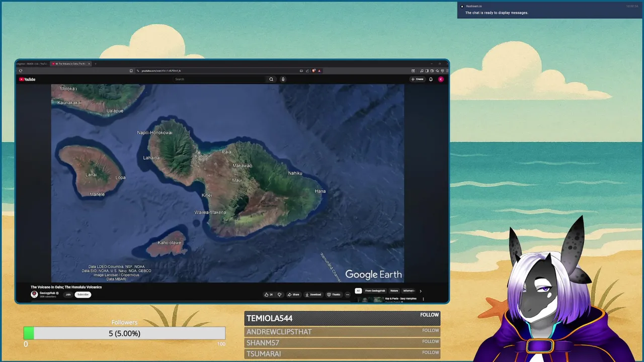Click the YouTube logo
This screenshot has width=644, height=362.
[27, 79]
